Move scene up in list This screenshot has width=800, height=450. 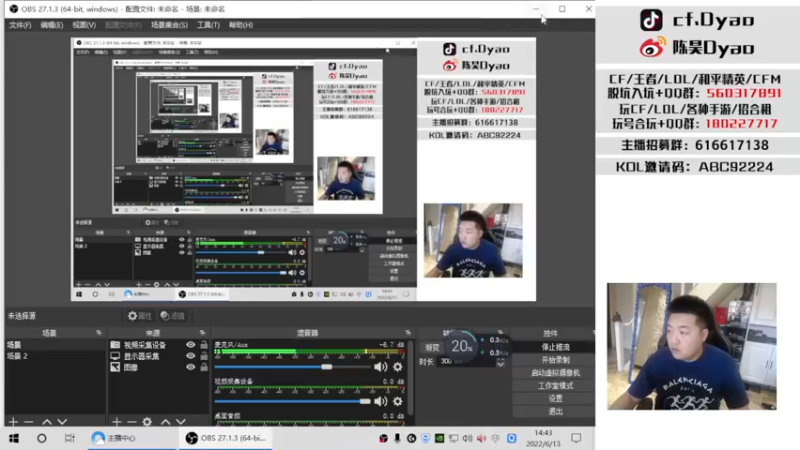[x=47, y=422]
